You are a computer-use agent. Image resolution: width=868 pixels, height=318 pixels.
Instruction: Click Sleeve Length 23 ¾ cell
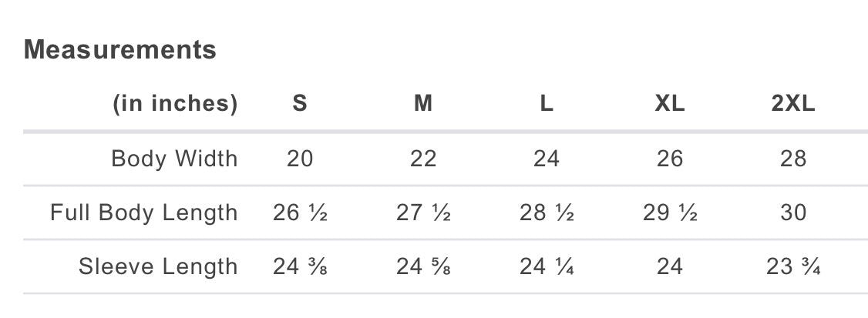coord(793,266)
